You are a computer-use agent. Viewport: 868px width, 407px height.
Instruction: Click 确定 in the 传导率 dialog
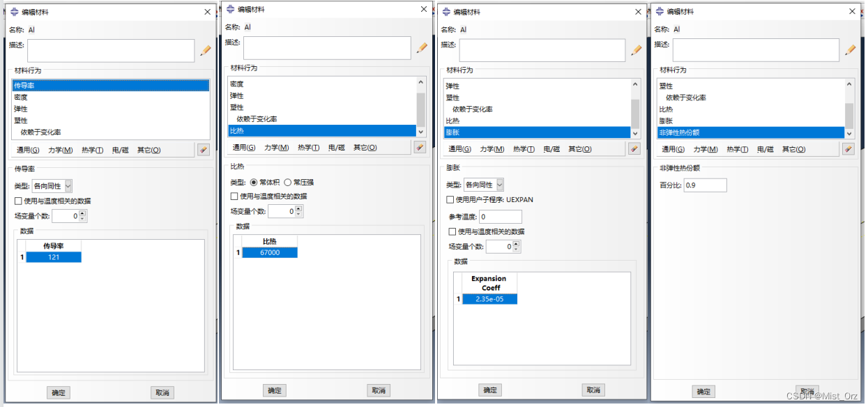58,392
